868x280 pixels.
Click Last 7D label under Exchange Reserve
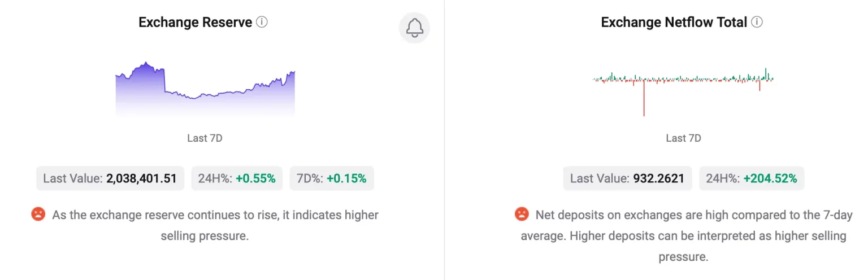(x=205, y=138)
